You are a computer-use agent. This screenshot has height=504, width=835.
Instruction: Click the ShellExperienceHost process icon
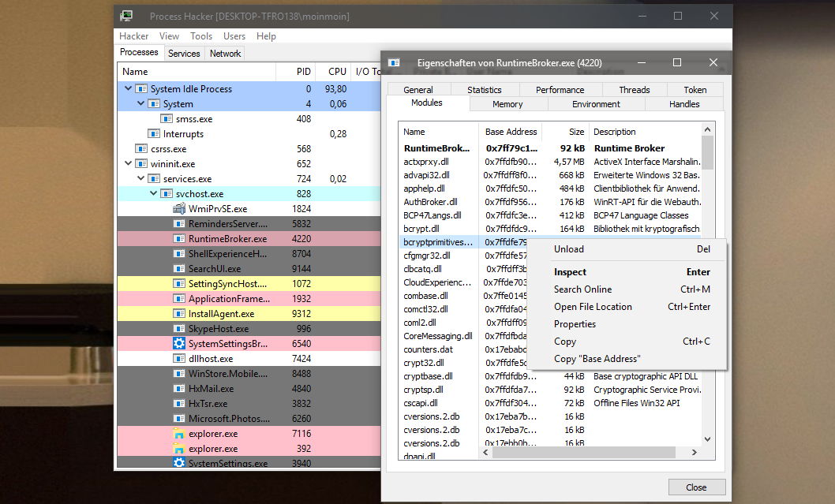pyautogui.click(x=179, y=253)
